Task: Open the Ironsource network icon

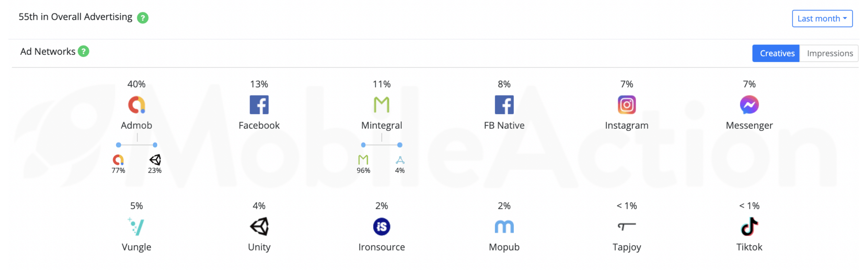Action: click(x=381, y=226)
